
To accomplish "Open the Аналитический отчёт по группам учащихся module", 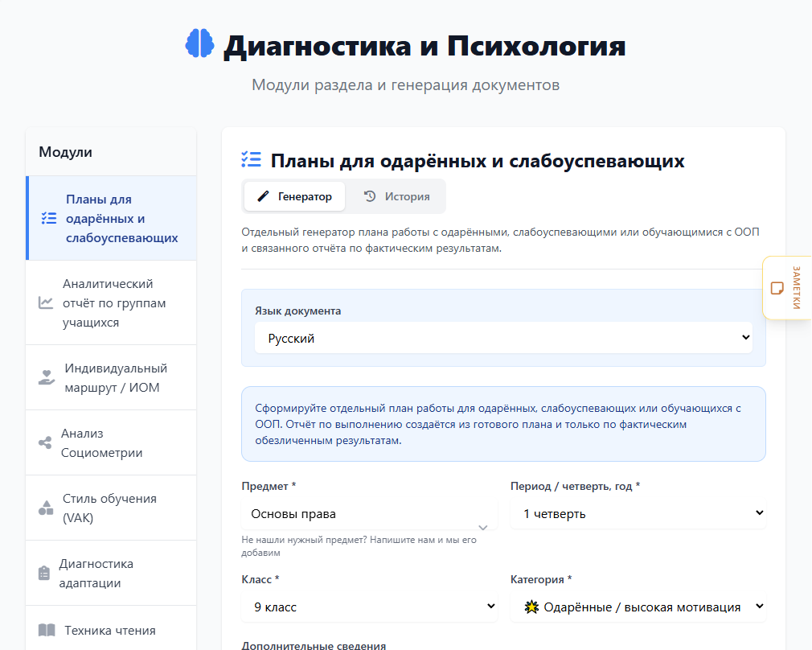I will pos(111,302).
